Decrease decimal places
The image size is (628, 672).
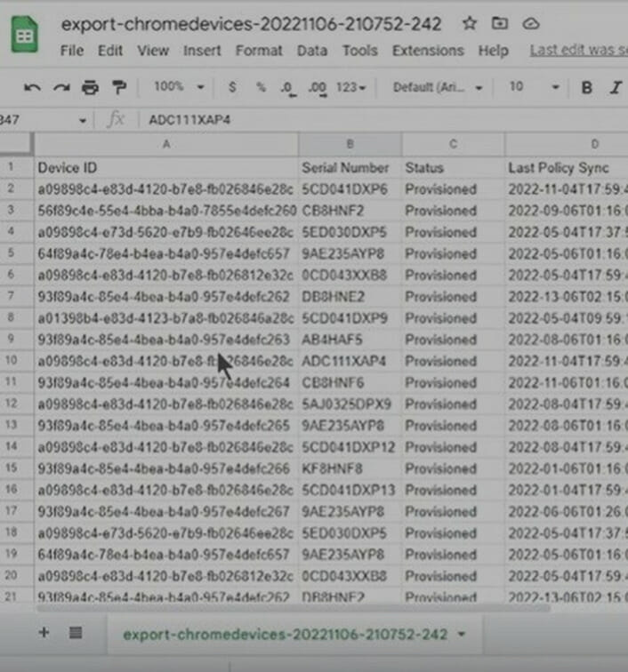click(287, 88)
